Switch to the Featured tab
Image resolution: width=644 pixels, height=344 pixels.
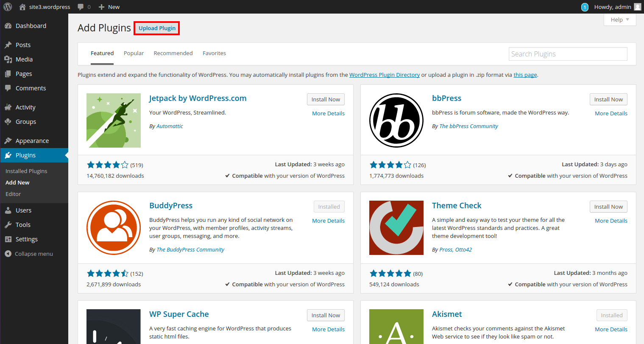click(102, 53)
